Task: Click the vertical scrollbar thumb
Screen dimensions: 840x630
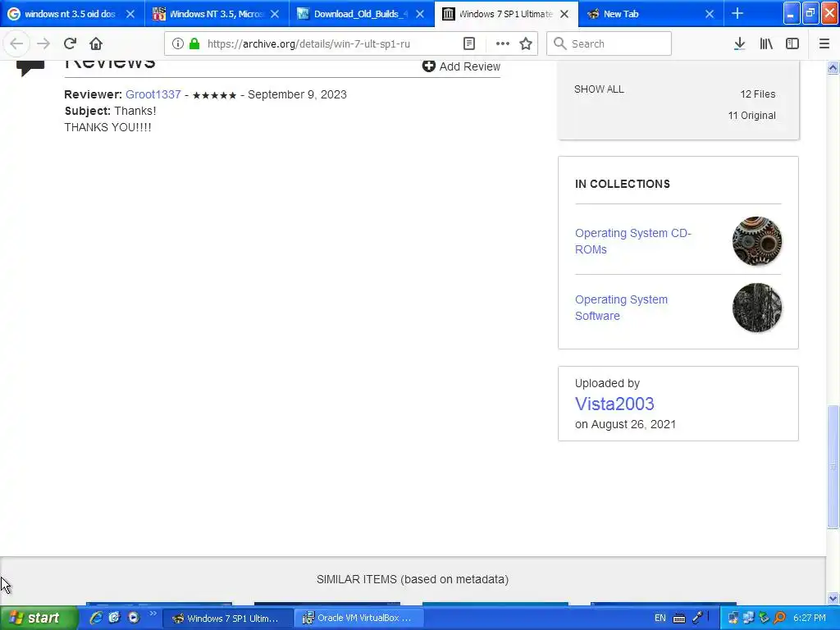Action: (833, 467)
